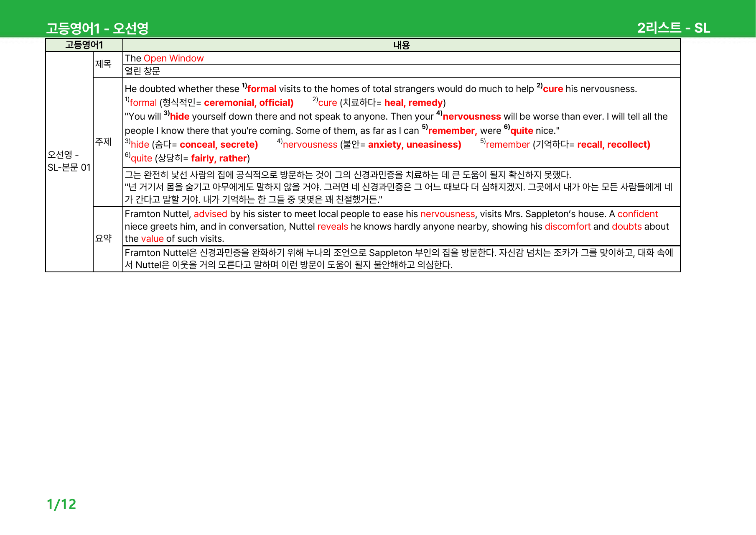Select the header '고등영어1 - 오선영'

pyautogui.click(x=97, y=28)
